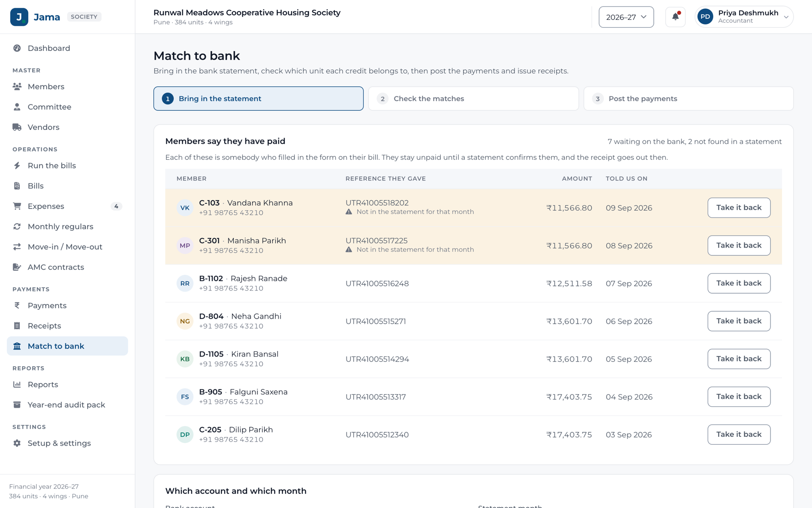812x508 pixels.
Task: Click the Receipts icon in sidebar
Action: point(17,326)
